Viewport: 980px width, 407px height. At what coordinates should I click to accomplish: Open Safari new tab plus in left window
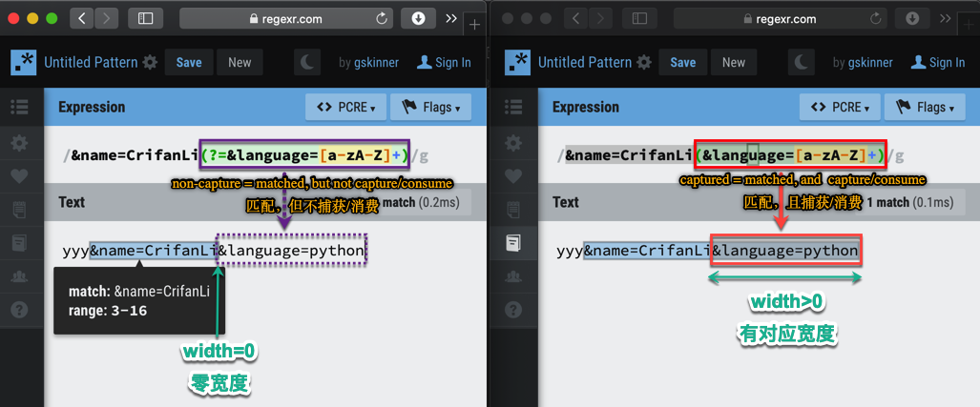click(474, 25)
